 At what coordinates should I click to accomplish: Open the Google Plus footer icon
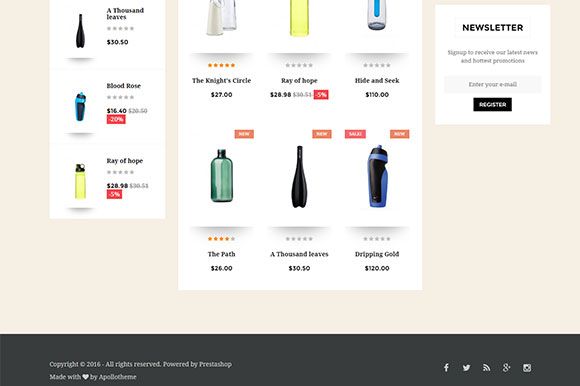[506, 368]
